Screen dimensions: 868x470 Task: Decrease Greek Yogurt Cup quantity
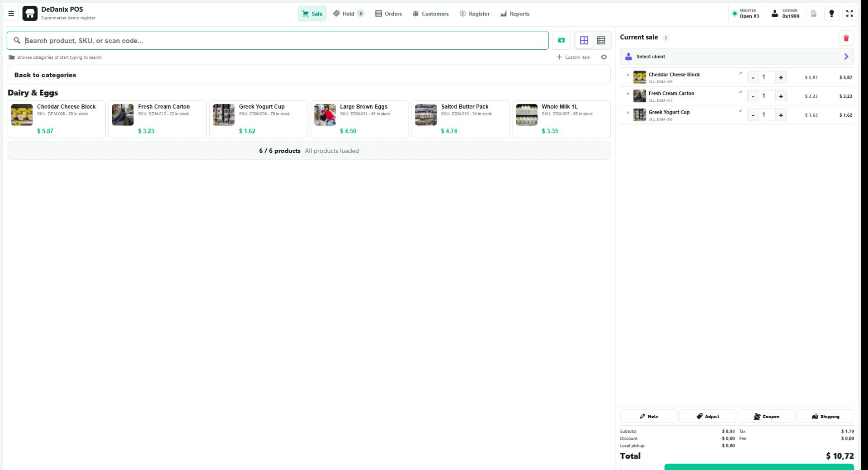(x=753, y=115)
